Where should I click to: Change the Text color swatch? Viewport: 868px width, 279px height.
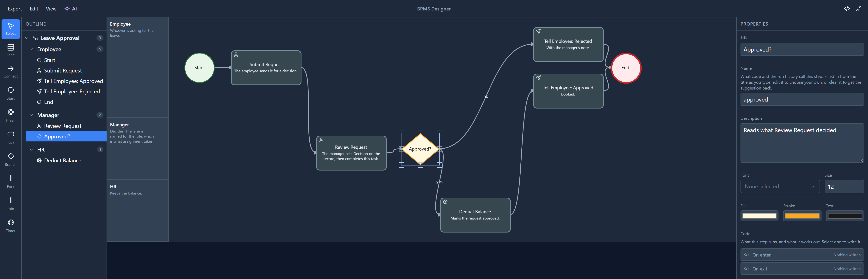[845, 216]
